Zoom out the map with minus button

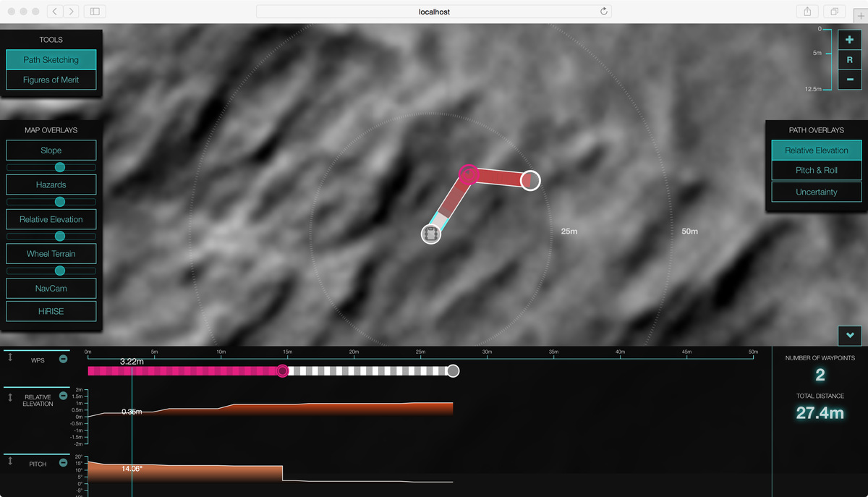(850, 80)
